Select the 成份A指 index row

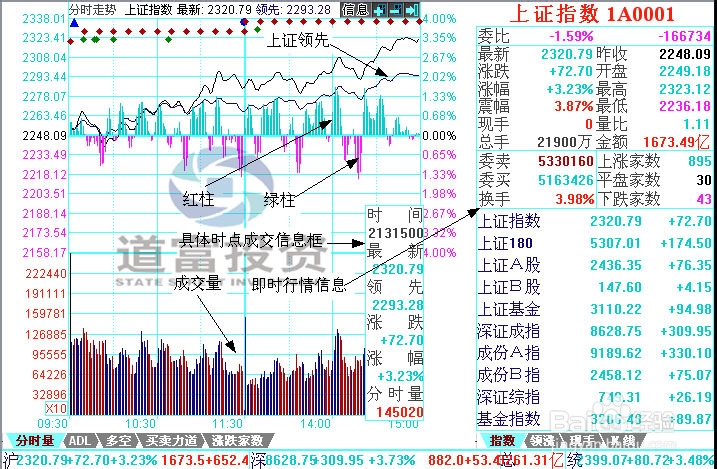click(x=594, y=353)
